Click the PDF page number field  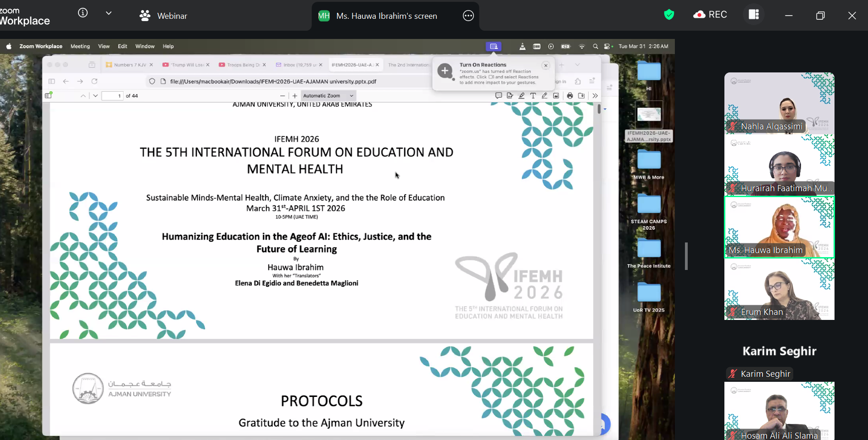point(112,96)
